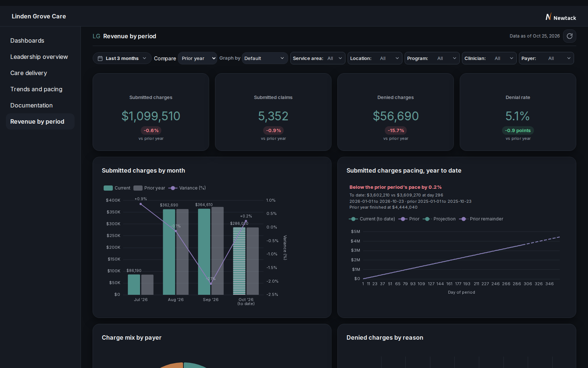Screen dimensions: 588x368
Task: Click the Charge mix by payer heading
Action: pyautogui.click(x=132, y=338)
